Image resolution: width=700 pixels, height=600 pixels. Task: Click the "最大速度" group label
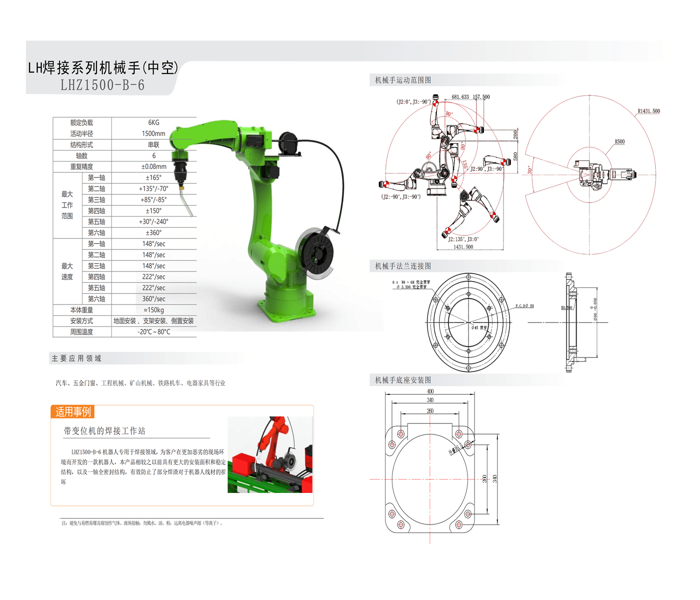[x=67, y=271]
